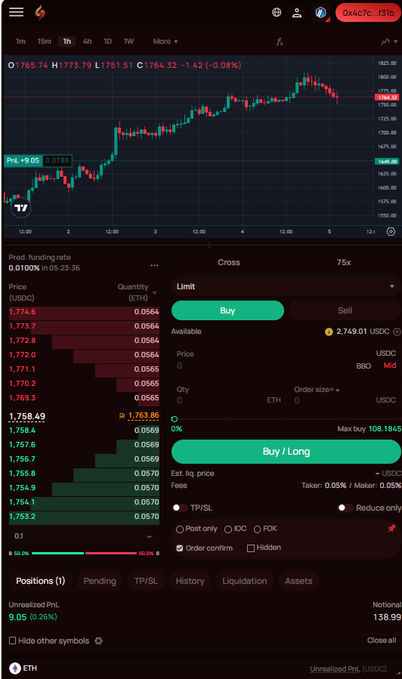Click the flame exchange logo

point(40,13)
